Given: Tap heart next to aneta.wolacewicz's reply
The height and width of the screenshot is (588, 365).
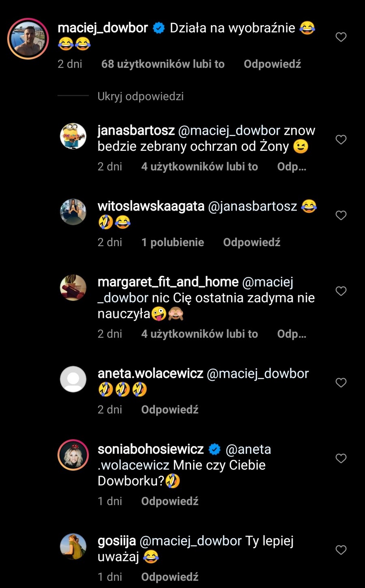Looking at the screenshot, I should pyautogui.click(x=341, y=383).
